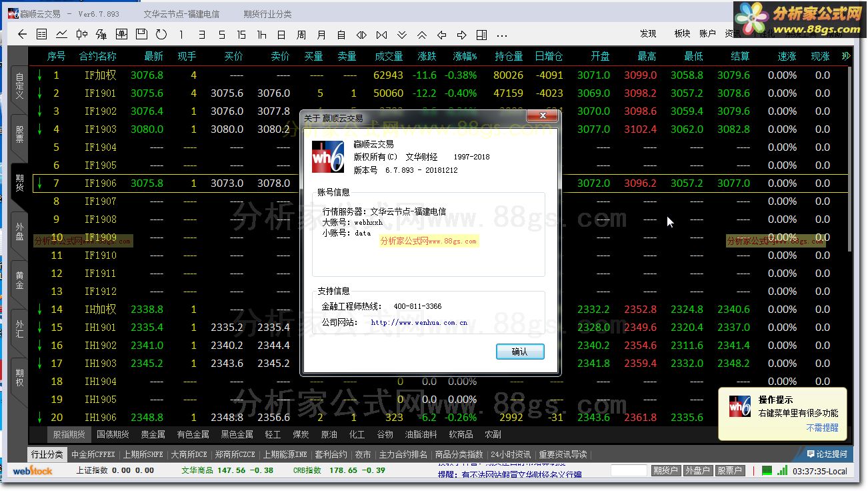The image size is (868, 491).
Task: Select the custom 自 period button
Action: tap(341, 35)
